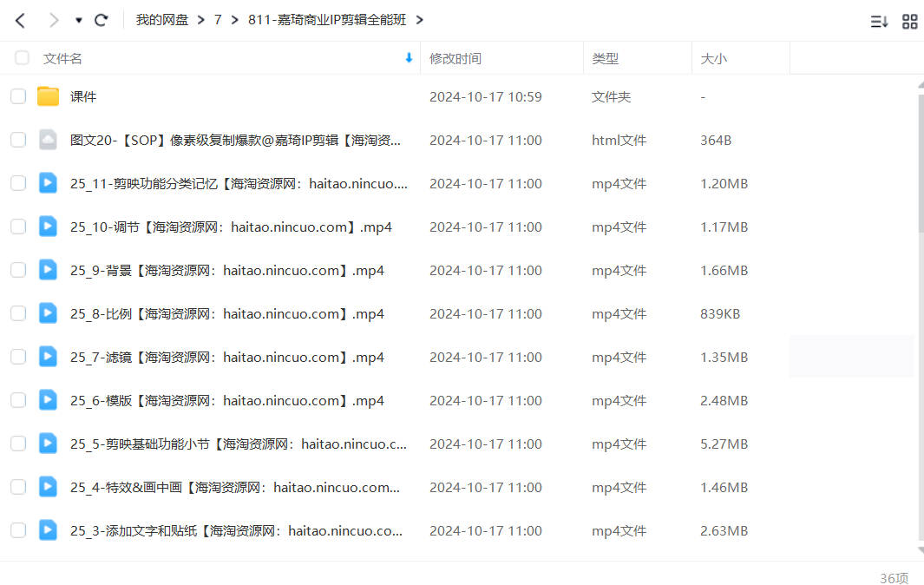
Task: Open 811-嘉琦商业IP剪辑全能班 breadcrumb folder
Action: 327,20
